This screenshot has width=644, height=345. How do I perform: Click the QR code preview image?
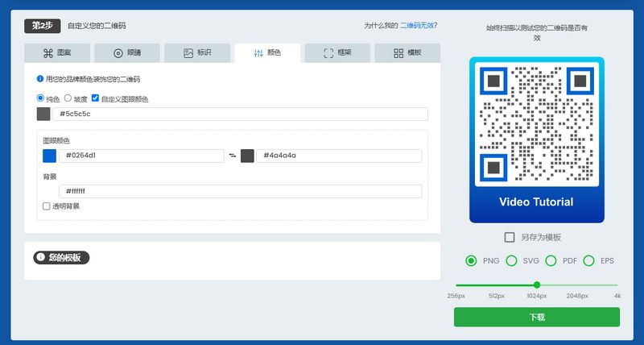[x=537, y=124]
